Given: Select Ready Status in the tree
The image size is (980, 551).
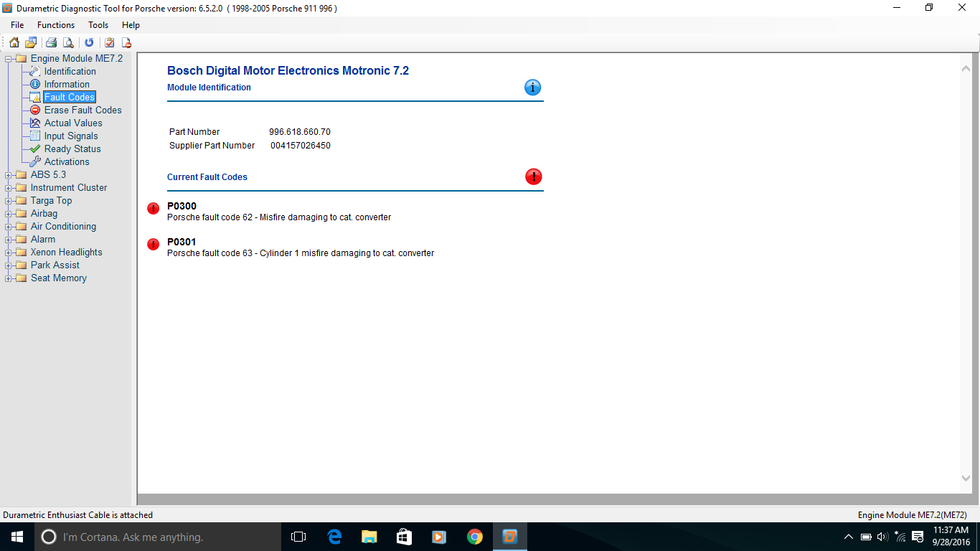Looking at the screenshot, I should tap(72, 149).
